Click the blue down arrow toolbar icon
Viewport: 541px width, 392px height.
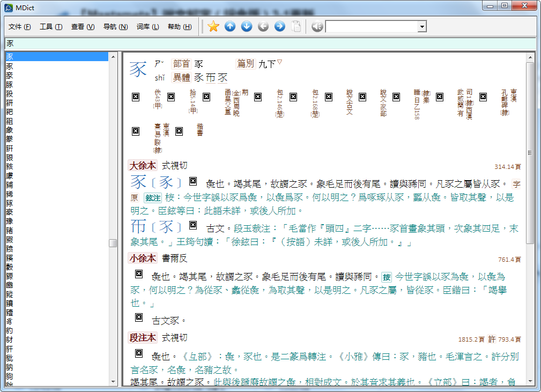pyautogui.click(x=247, y=26)
